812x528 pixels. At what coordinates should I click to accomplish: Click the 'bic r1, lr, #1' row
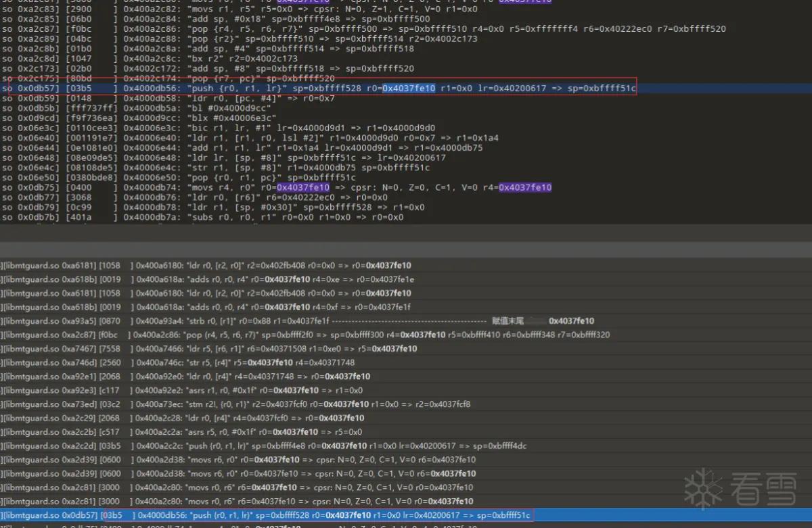click(218, 128)
